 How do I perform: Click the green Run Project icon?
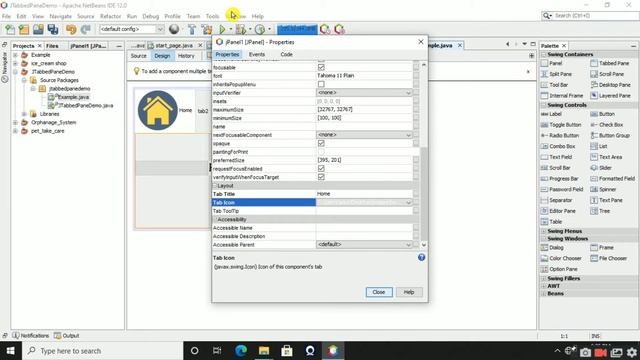pyautogui.click(x=222, y=29)
